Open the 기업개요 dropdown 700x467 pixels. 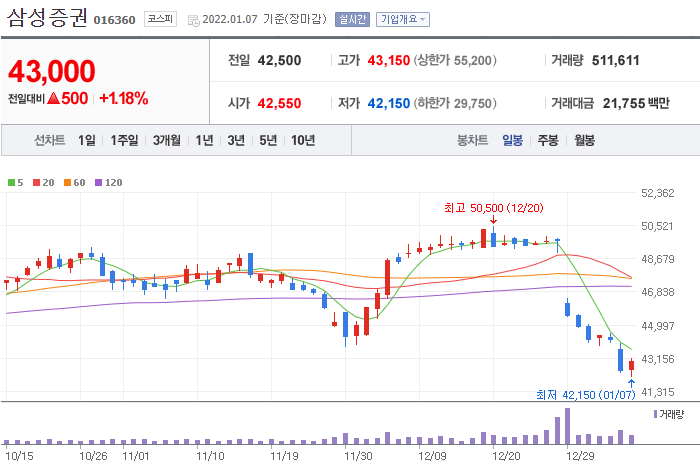click(403, 19)
